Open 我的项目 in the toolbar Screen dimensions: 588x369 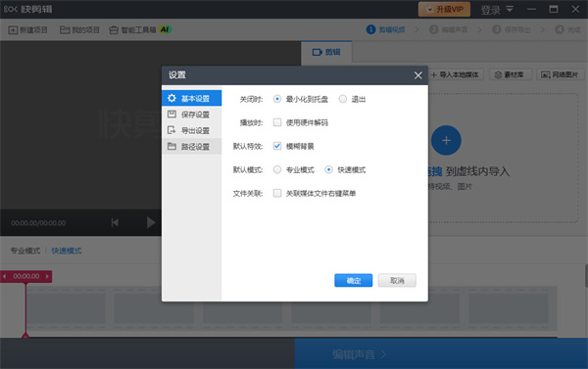[x=80, y=30]
